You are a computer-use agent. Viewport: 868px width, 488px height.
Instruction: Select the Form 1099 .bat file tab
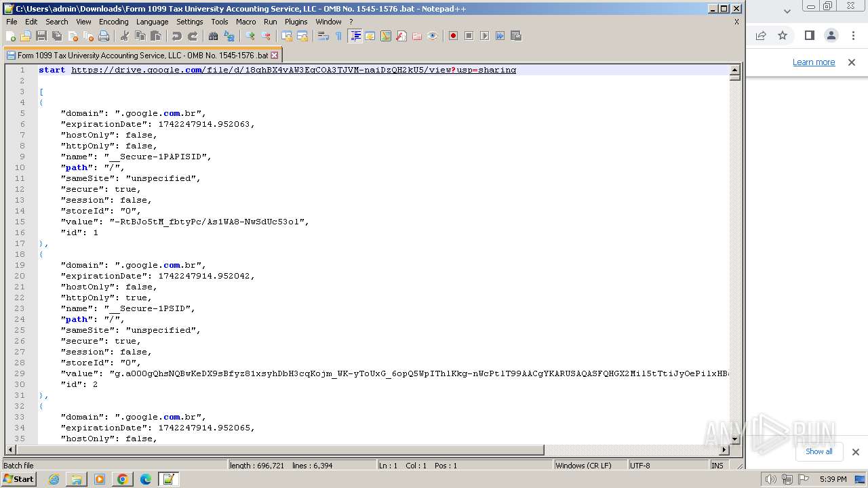[x=142, y=55]
